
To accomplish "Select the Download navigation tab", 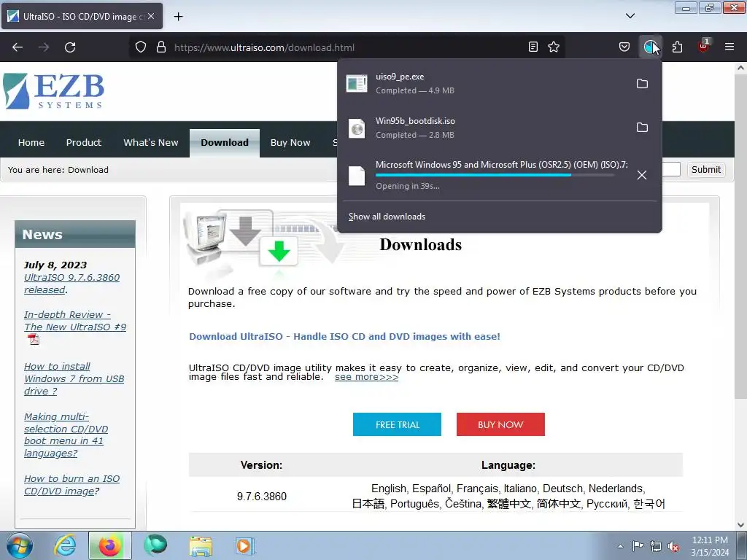I will 225,142.
